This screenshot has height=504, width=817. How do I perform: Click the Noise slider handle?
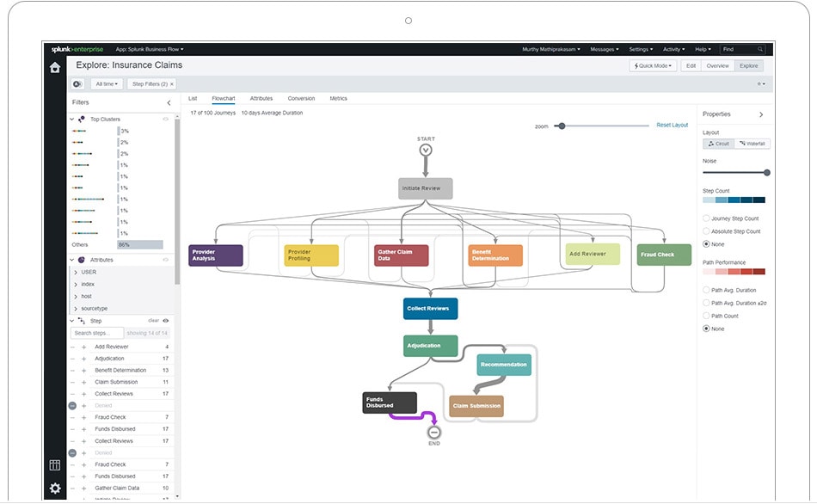pyautogui.click(x=767, y=173)
